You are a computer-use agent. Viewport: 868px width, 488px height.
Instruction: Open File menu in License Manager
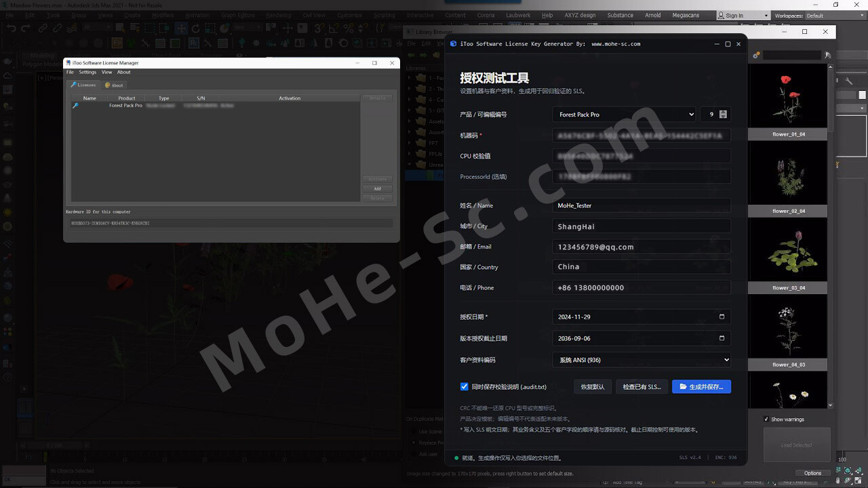coord(70,72)
